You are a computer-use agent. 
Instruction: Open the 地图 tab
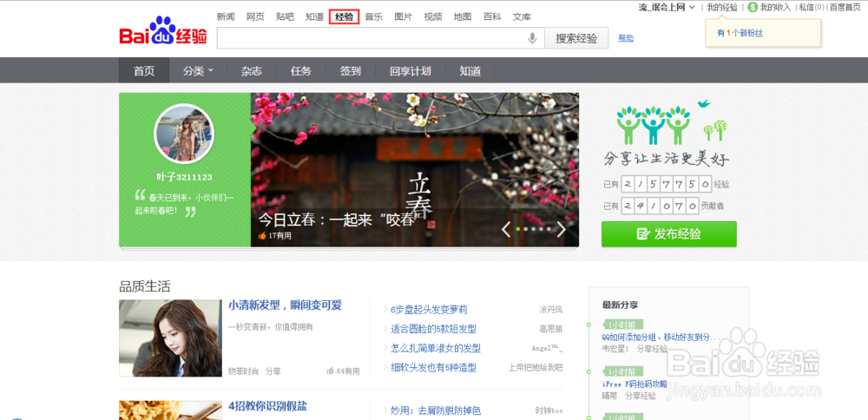click(x=463, y=16)
